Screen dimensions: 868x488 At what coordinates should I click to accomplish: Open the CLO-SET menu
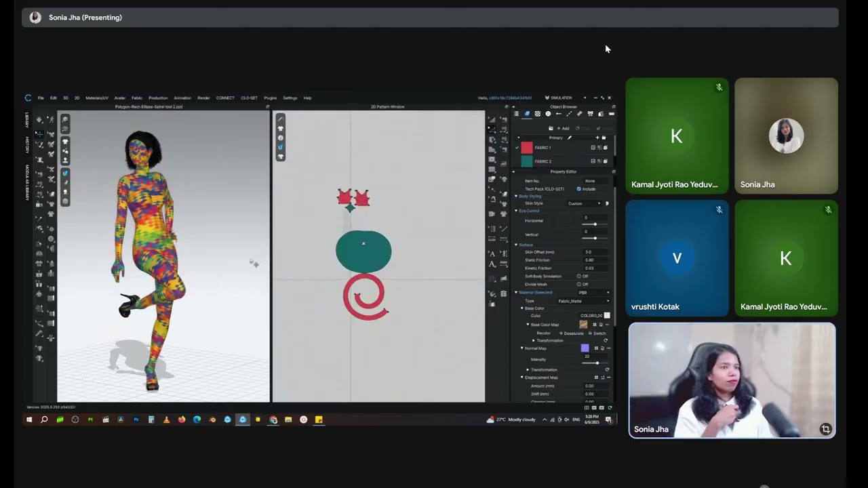pyautogui.click(x=250, y=98)
